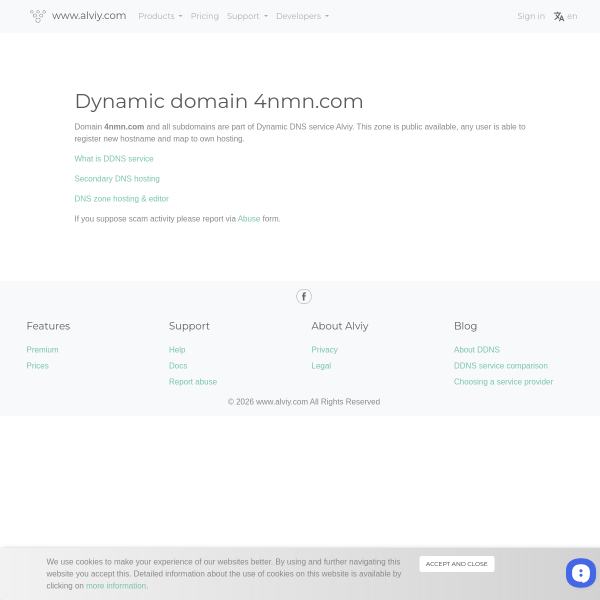
Task: Click the language translate icon
Action: pyautogui.click(x=559, y=16)
